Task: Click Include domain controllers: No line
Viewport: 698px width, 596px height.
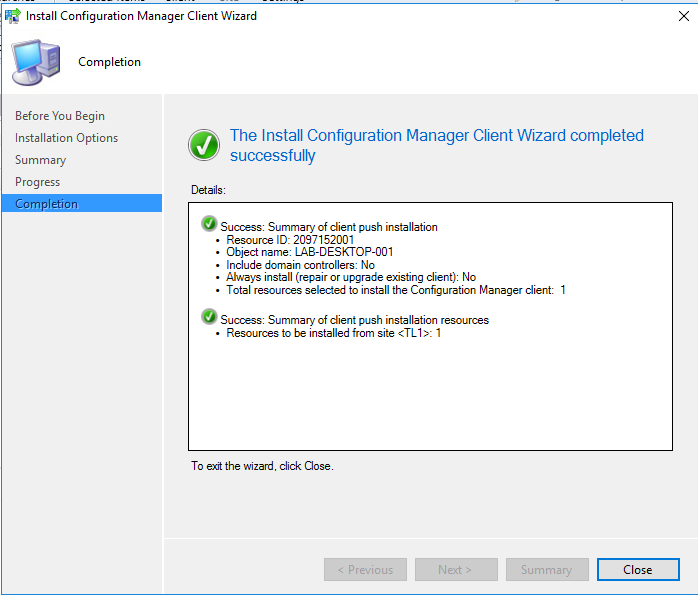Action: [x=300, y=265]
